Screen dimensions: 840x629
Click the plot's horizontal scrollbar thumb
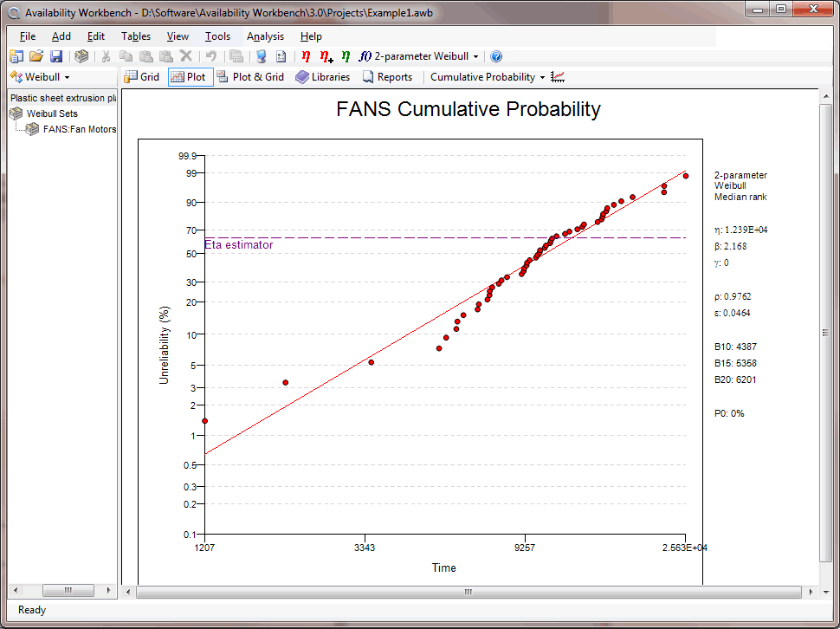click(x=468, y=593)
